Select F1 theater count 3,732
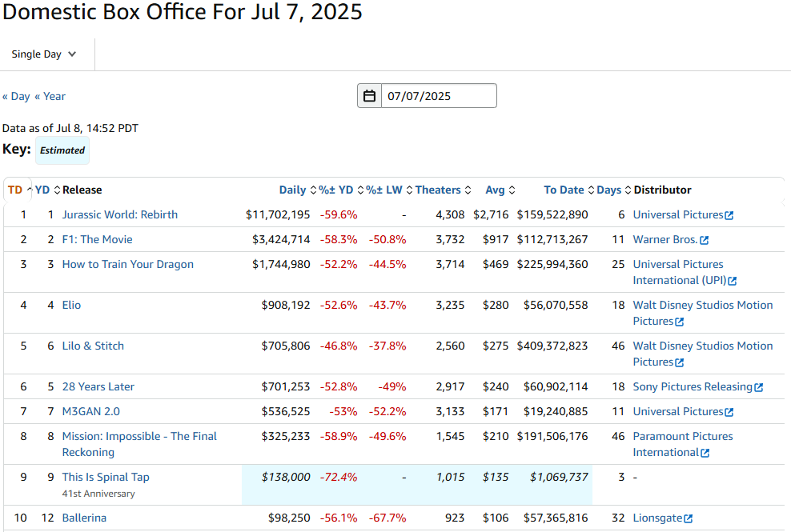Screen dimensions: 791x532 pos(450,239)
